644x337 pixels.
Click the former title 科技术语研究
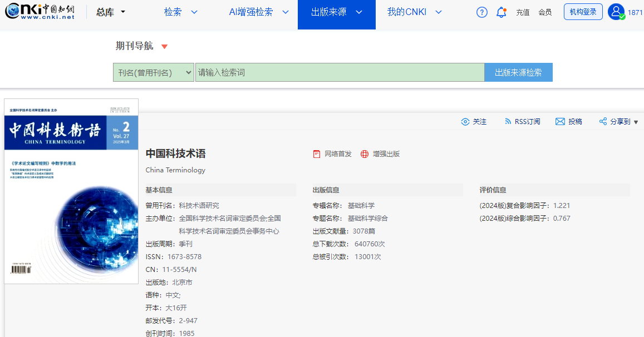[199, 206]
